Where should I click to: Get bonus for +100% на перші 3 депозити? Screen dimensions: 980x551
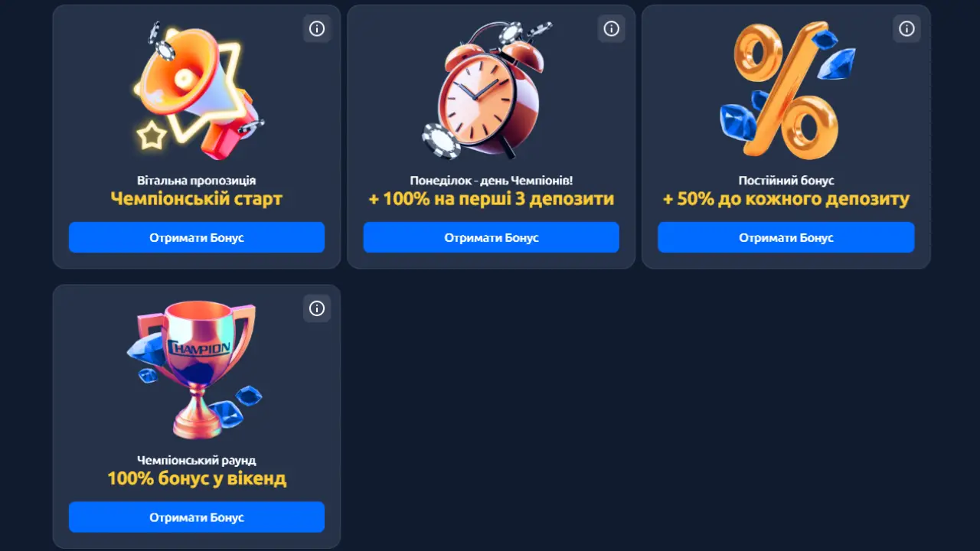coord(492,237)
